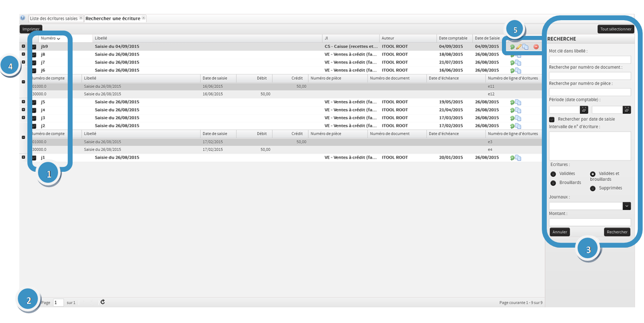644x323 pixels.
Task: Open the end date calendar picker
Action: tap(627, 109)
